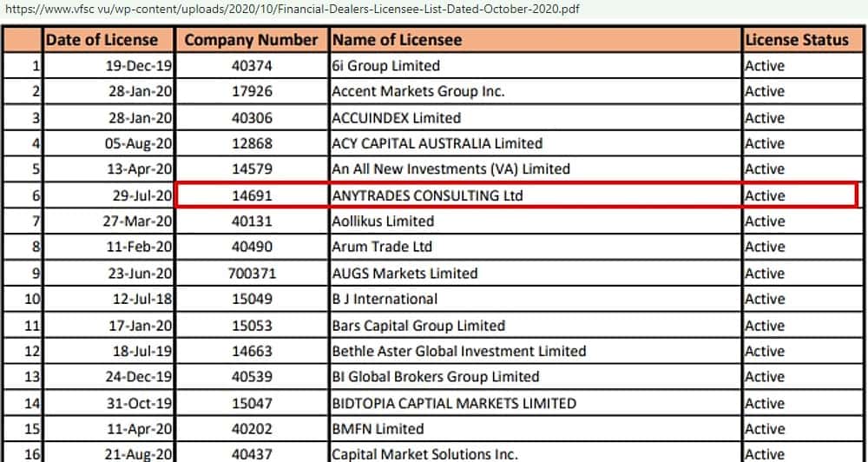Select Arum Trade Ltd cell

[382, 247]
